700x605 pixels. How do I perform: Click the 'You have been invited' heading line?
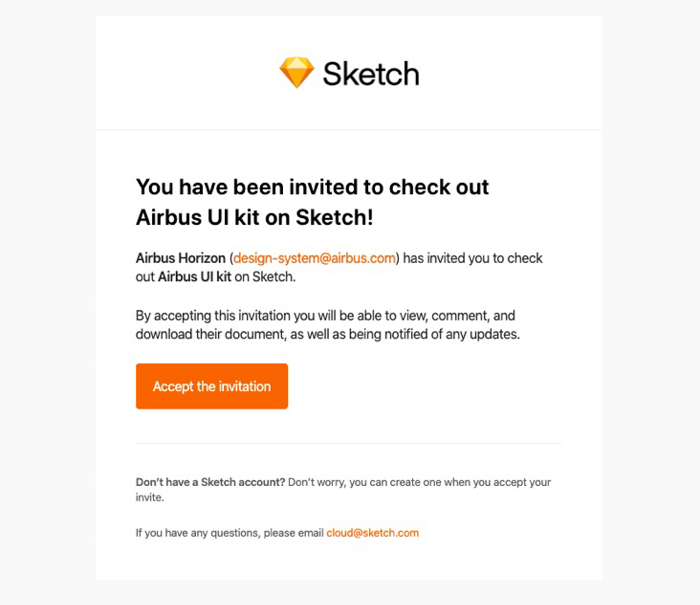(312, 187)
